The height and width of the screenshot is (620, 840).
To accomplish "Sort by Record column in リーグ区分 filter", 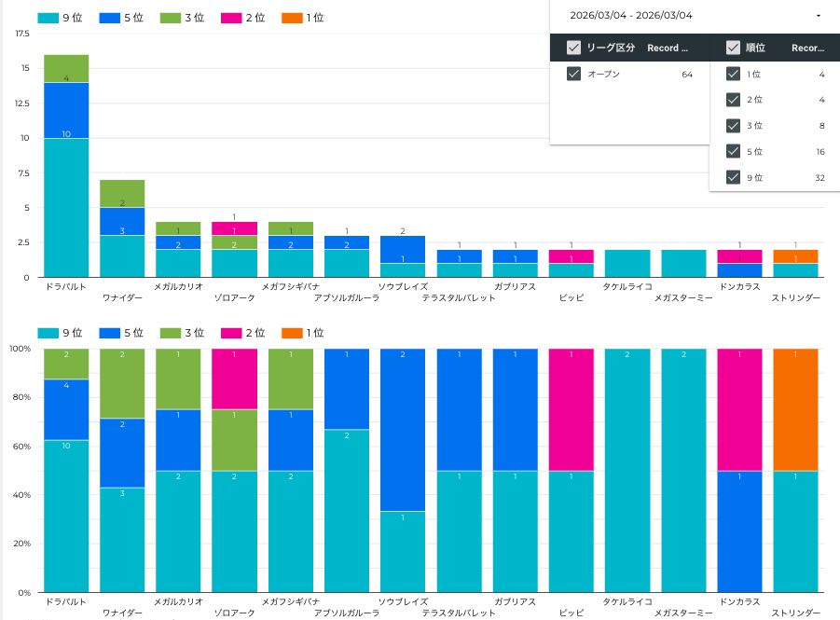I will coord(668,48).
